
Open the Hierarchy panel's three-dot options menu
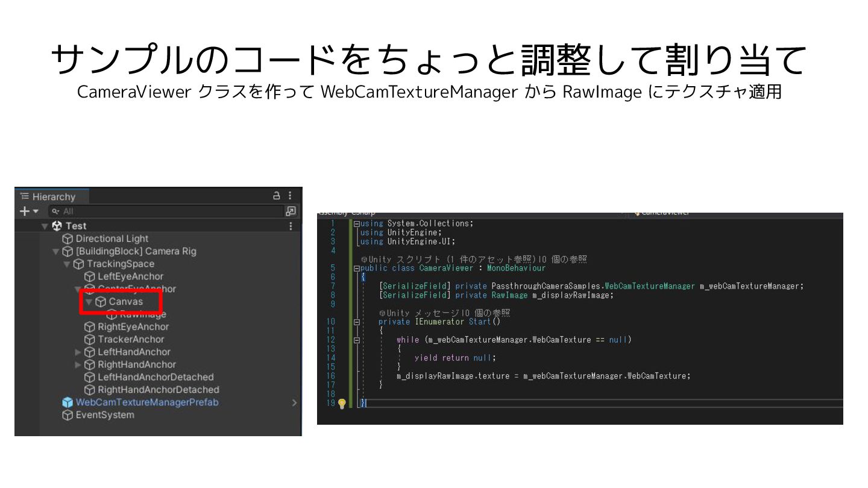click(290, 196)
